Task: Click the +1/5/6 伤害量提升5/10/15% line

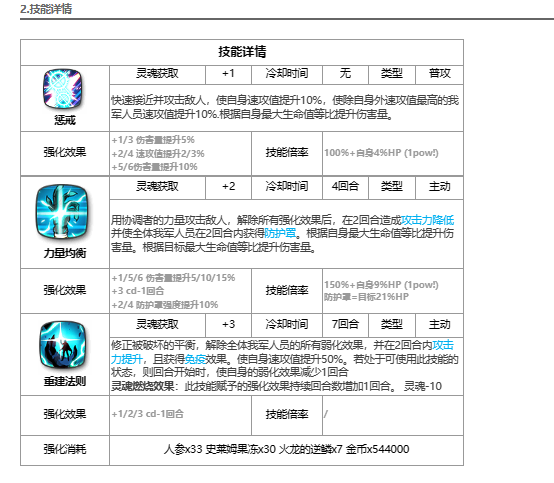Action: pos(173,278)
